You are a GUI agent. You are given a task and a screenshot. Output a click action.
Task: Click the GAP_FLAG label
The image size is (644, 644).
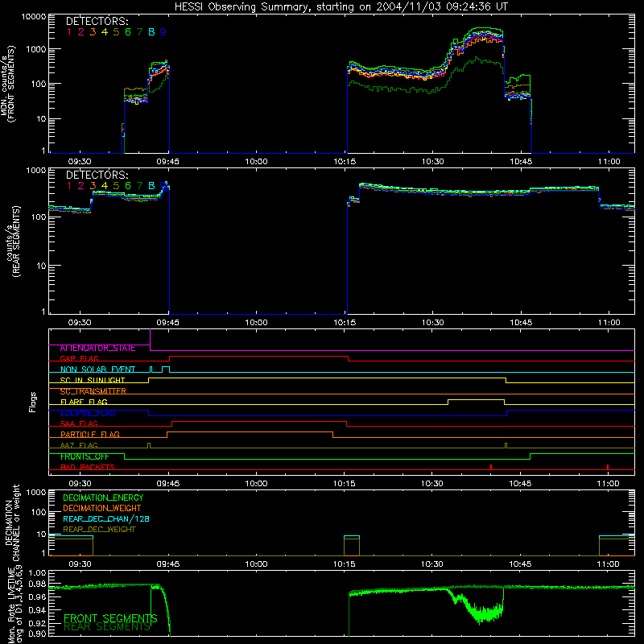pyautogui.click(x=79, y=358)
